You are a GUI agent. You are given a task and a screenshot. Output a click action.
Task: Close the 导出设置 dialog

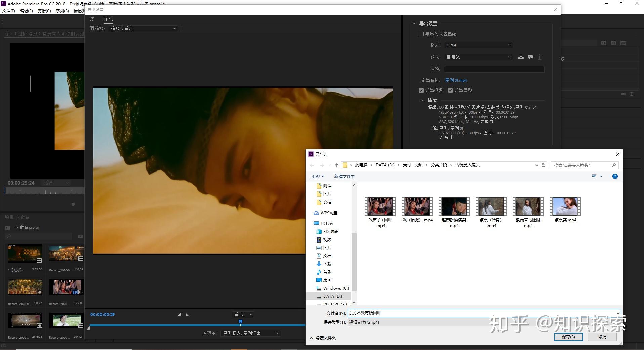click(x=556, y=10)
